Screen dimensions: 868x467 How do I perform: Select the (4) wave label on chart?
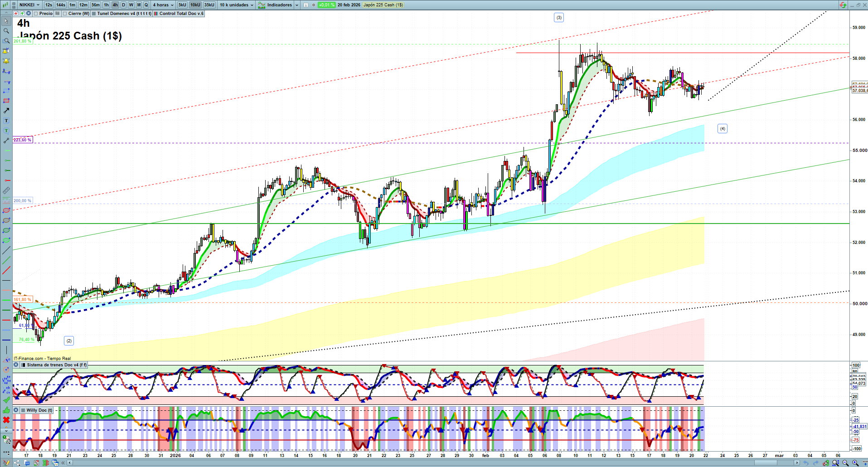coord(723,129)
